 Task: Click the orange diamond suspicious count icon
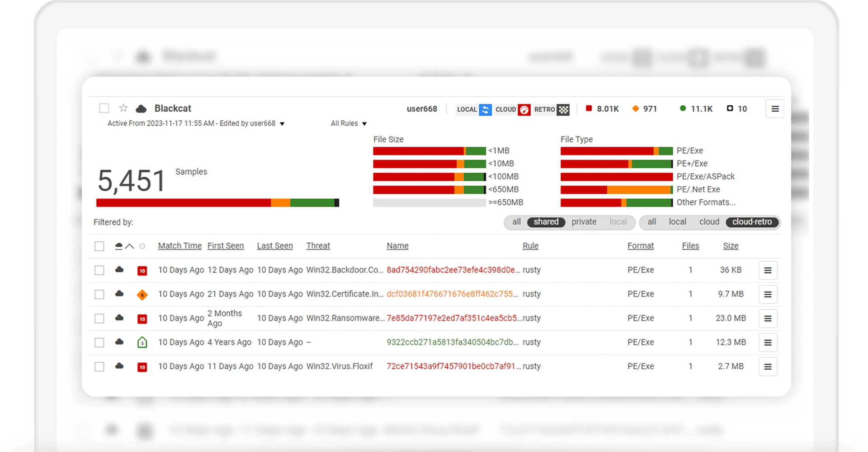click(x=635, y=108)
